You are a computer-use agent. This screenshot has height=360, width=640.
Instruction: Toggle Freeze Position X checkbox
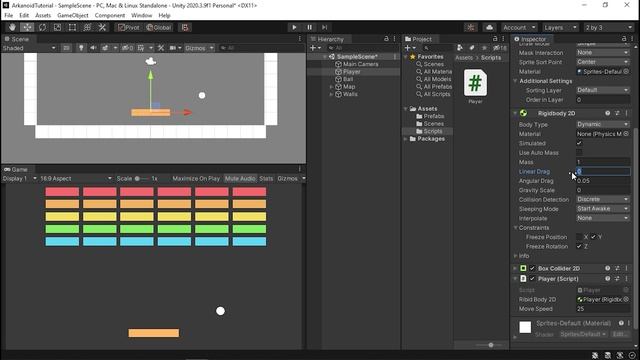click(579, 237)
